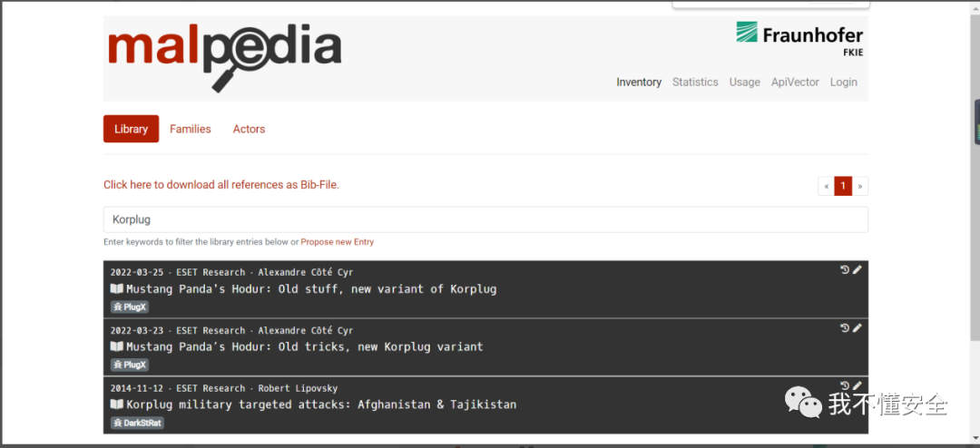980x448 pixels.
Task: Select the Library tab
Action: tap(132, 129)
